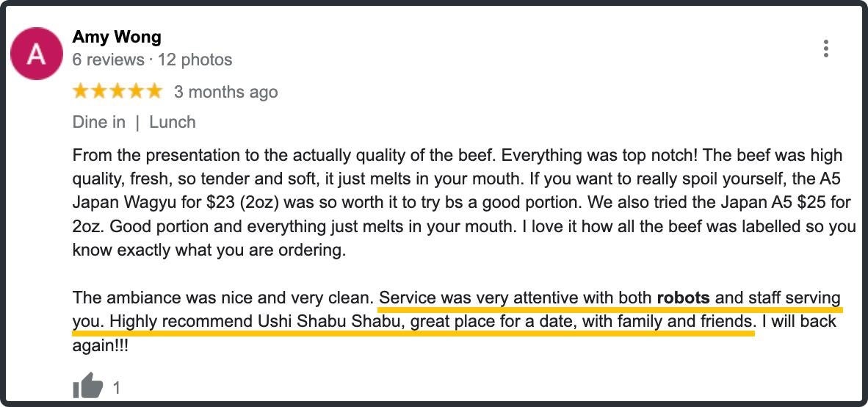Click the thumbs up like icon

tap(88, 386)
